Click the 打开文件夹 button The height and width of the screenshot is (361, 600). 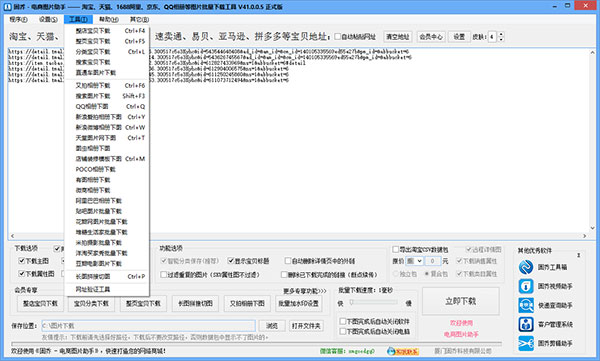[306, 326]
